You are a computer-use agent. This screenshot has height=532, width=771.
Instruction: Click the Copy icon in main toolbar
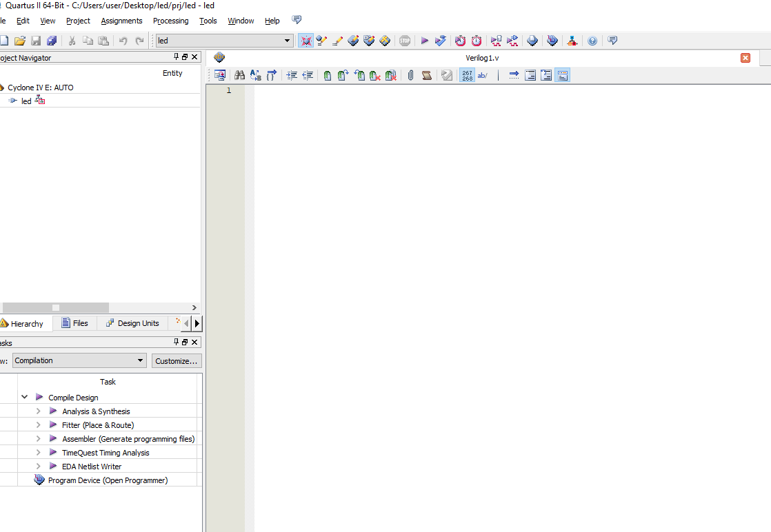[88, 41]
